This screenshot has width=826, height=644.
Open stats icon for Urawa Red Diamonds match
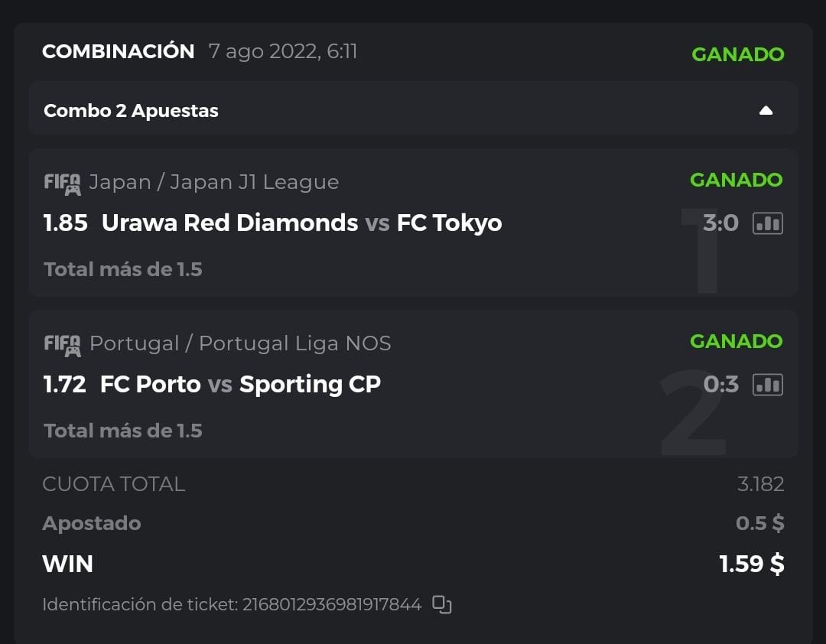768,223
